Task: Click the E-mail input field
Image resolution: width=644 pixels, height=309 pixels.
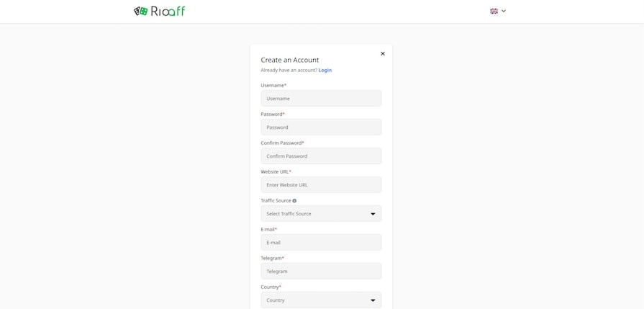Action: [x=321, y=242]
